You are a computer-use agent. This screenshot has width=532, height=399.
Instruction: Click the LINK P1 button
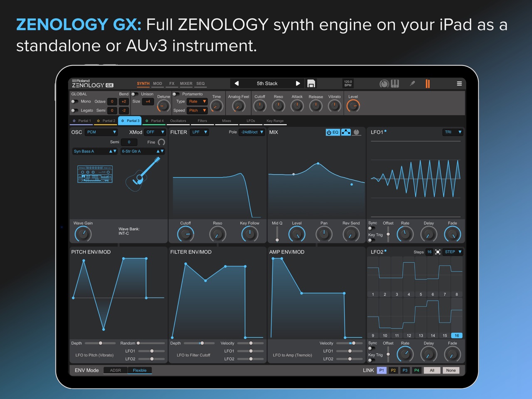382,370
